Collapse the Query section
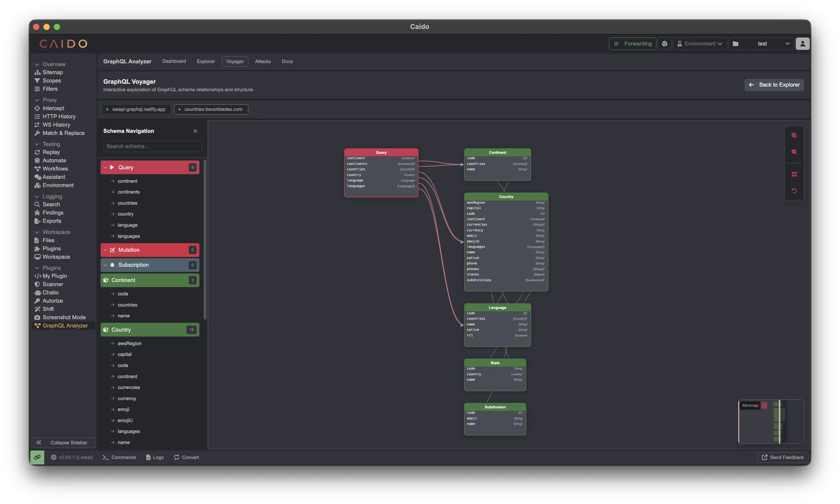The image size is (840, 504). [x=105, y=167]
